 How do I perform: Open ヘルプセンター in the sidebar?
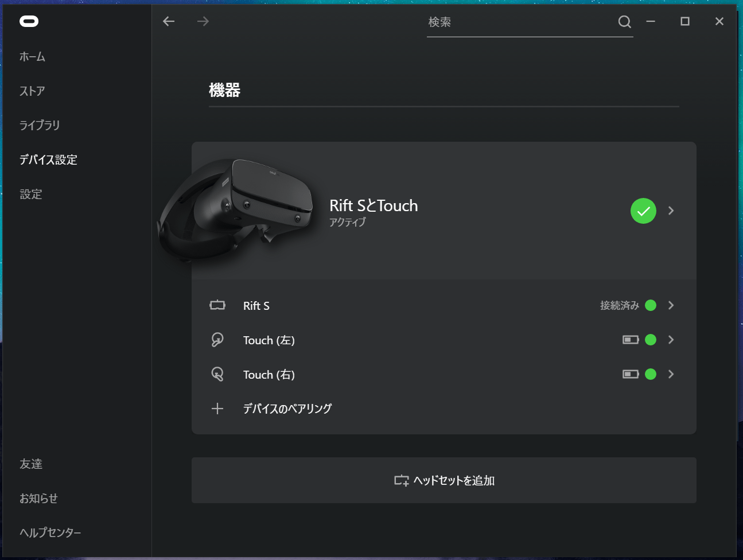(50, 532)
